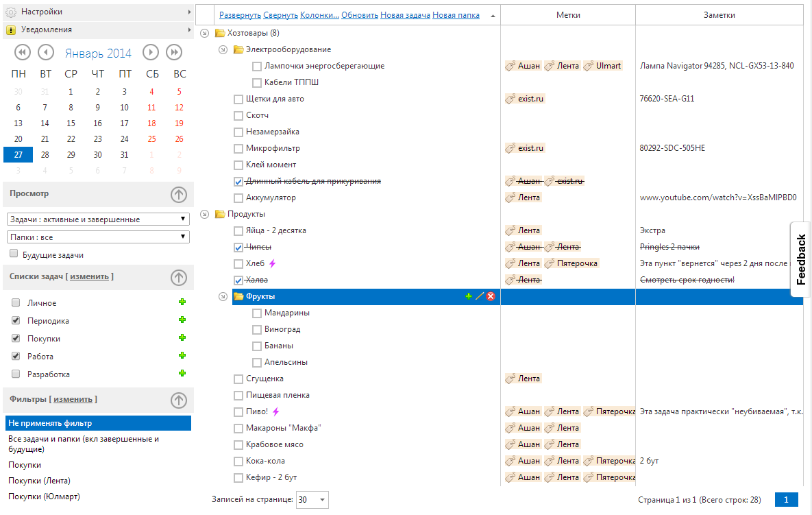Collapse the Продукты folder
Image resolution: width=812 pixels, height=515 pixels.
205,214
